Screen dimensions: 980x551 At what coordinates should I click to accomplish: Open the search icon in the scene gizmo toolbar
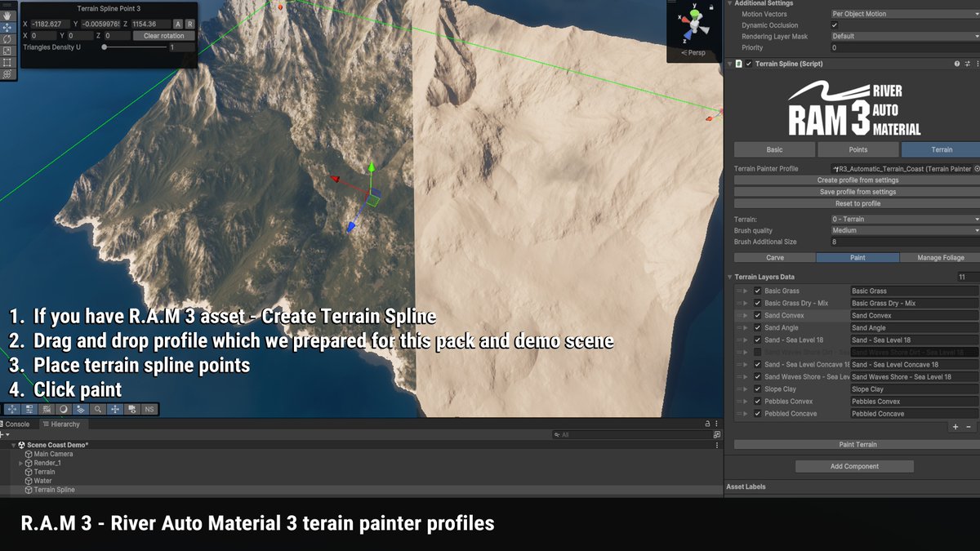tap(98, 409)
